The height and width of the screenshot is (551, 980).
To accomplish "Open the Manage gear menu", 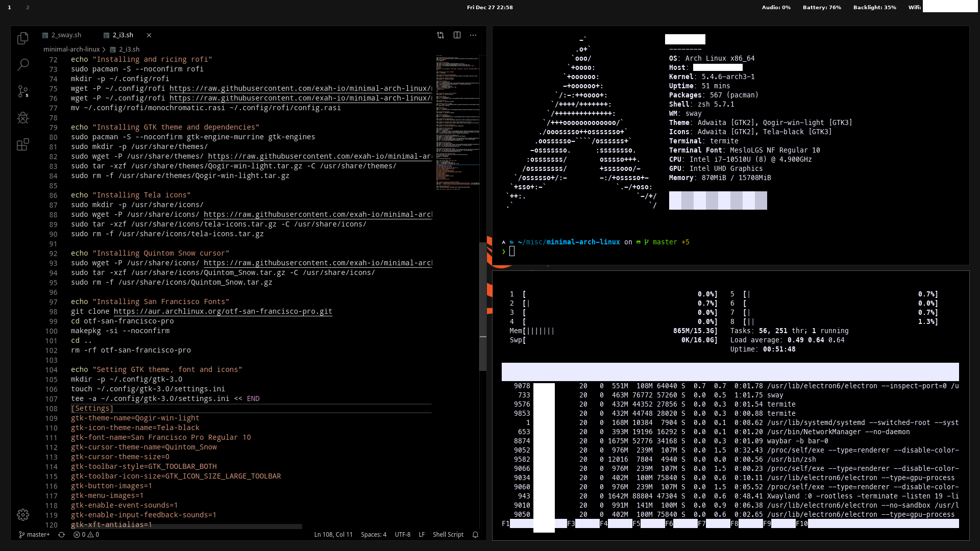I will 22,515.
